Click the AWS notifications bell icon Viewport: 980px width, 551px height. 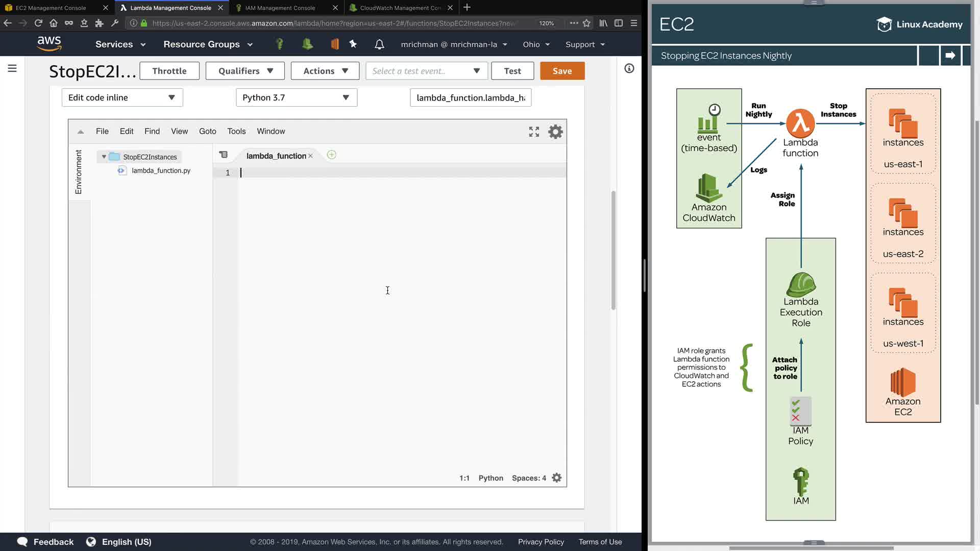point(379,44)
